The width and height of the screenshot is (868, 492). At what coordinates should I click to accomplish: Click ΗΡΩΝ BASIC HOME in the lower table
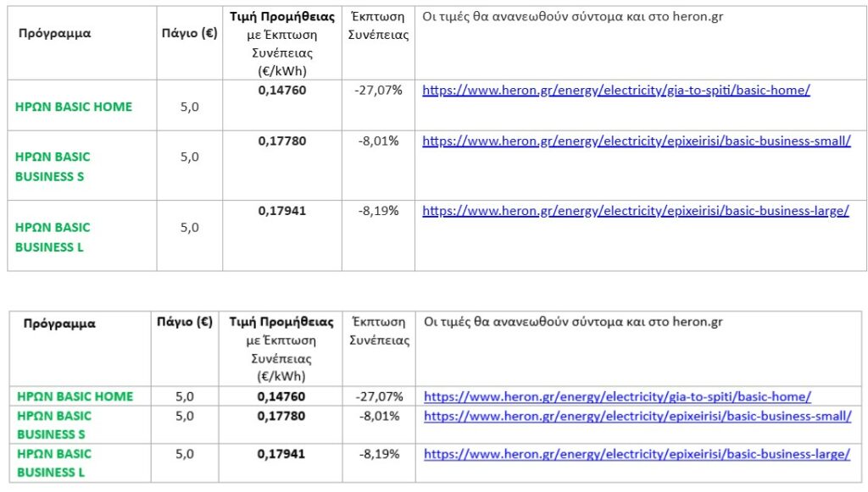pos(75,396)
